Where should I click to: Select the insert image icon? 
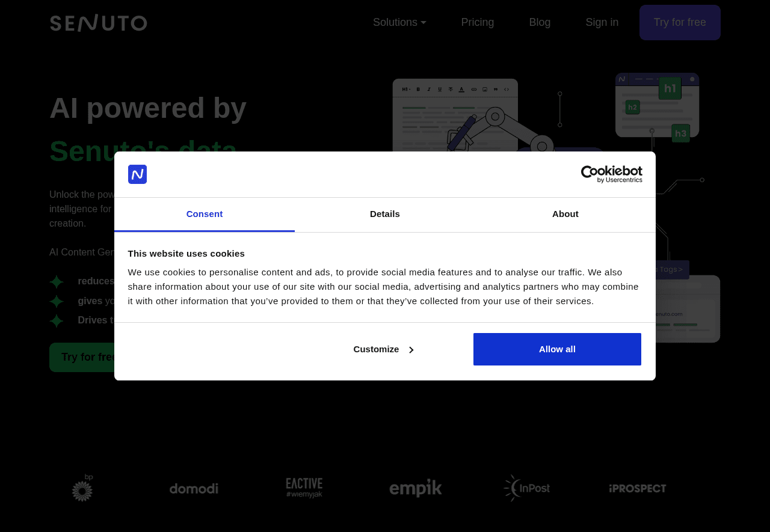[x=485, y=89]
